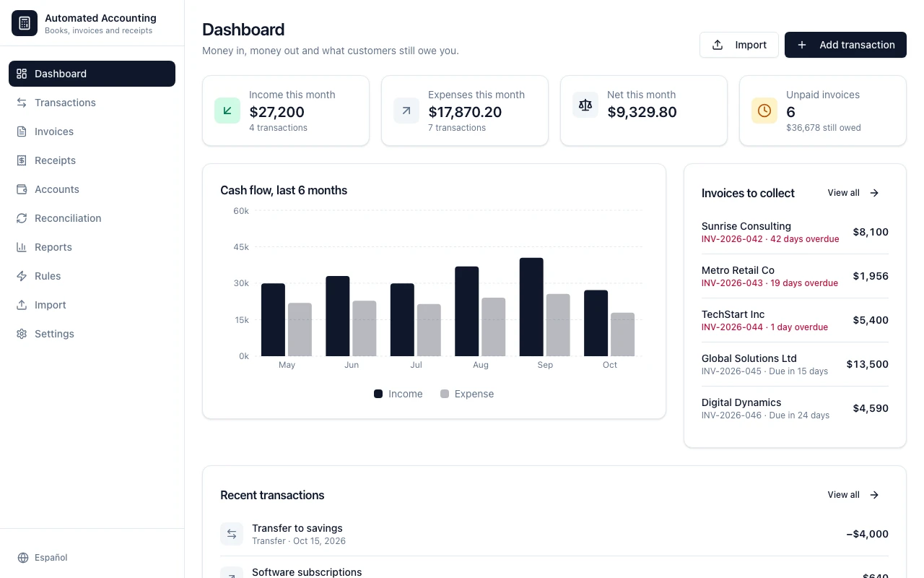The image size is (924, 578).
Task: Click the October expense bar in chart
Action: point(622,335)
